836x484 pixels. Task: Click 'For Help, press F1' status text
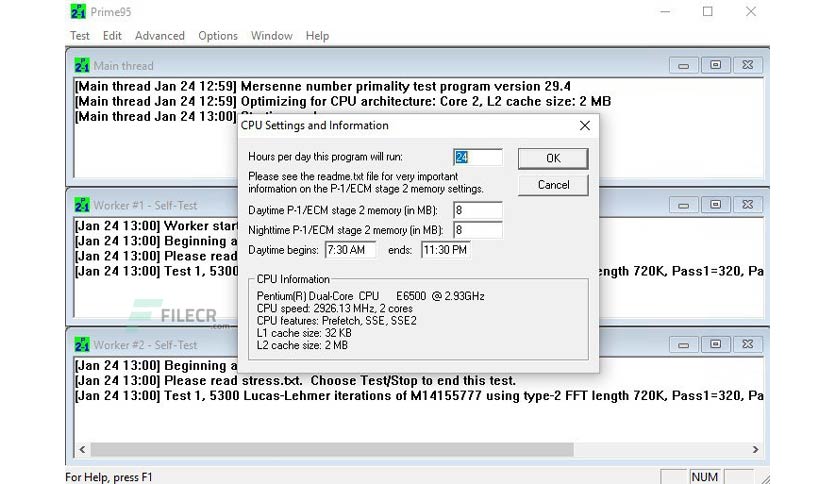click(109, 477)
